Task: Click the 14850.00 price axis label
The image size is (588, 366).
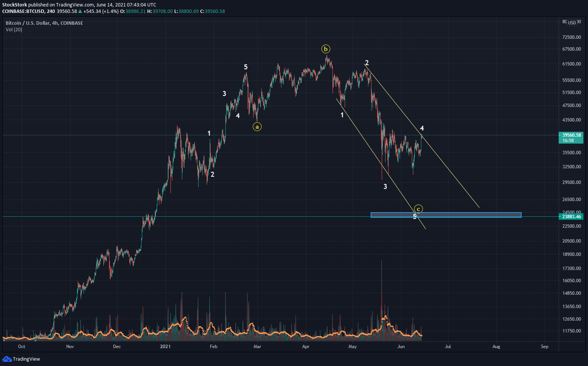Action: [572, 293]
